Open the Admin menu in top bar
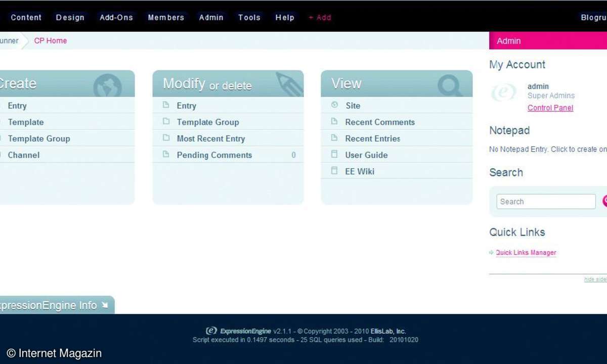607x364 pixels. [211, 17]
